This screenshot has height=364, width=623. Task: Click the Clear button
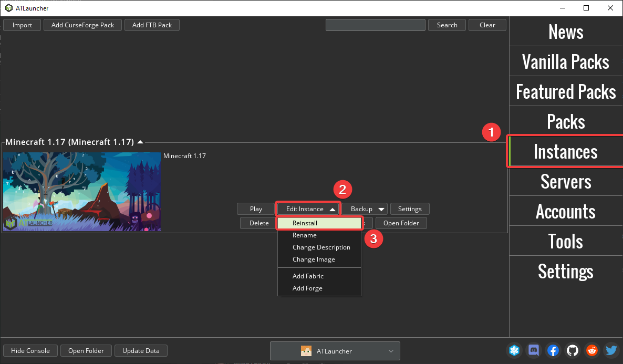pyautogui.click(x=487, y=25)
